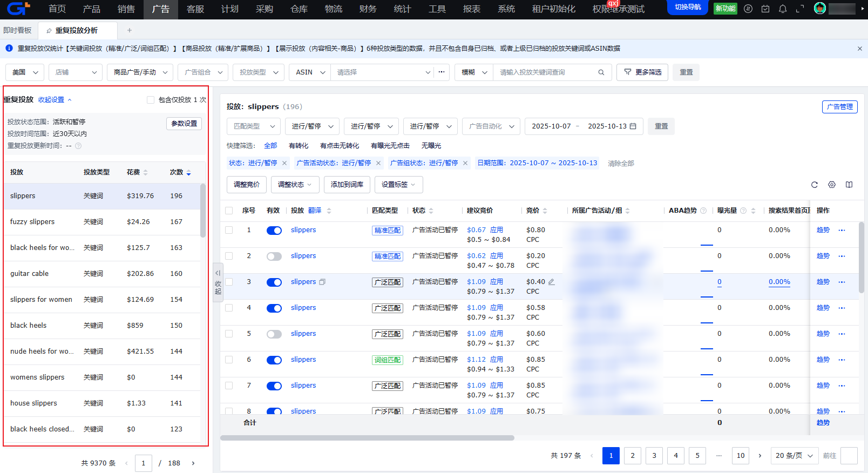Viewport: 868px width, 473px height.
Task: Click the search magnifier in keyword box
Action: pos(601,72)
